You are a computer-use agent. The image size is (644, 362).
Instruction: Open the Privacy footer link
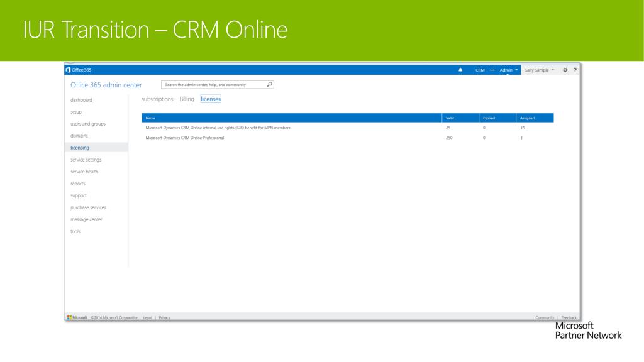164,317
